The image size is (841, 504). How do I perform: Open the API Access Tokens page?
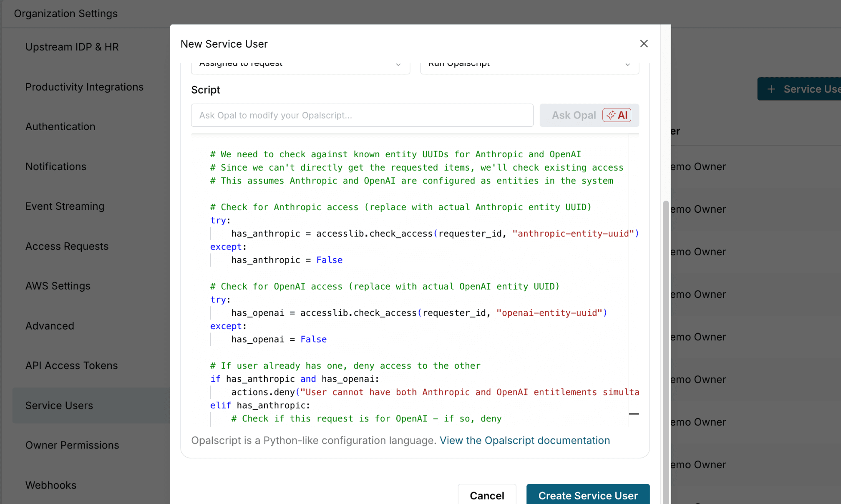coord(71,365)
